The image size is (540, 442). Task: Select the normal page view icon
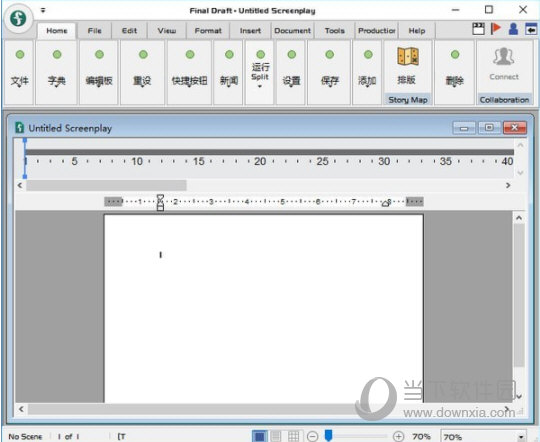(260, 436)
